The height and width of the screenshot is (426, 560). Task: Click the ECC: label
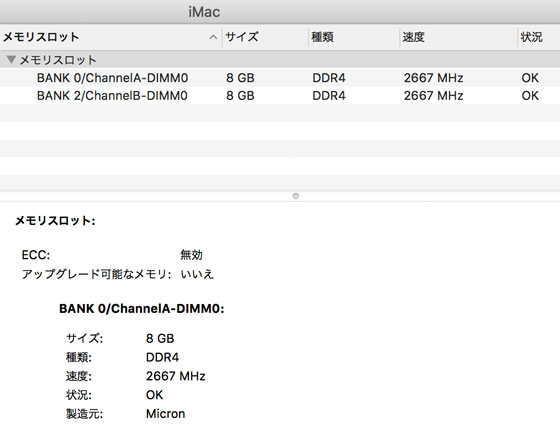[x=36, y=255]
